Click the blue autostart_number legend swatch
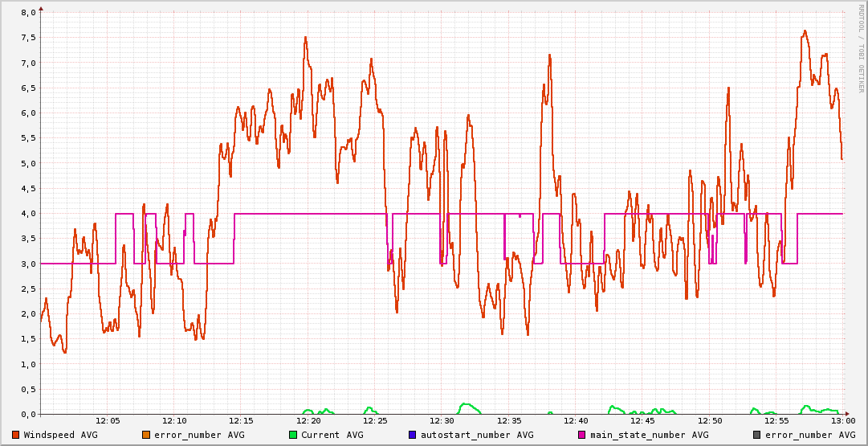868x446 pixels. [x=413, y=435]
